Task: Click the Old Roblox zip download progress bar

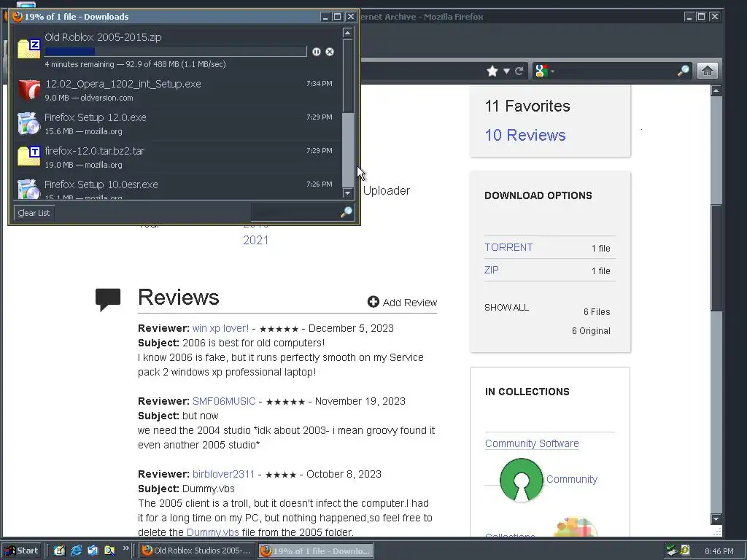Action: point(176,52)
